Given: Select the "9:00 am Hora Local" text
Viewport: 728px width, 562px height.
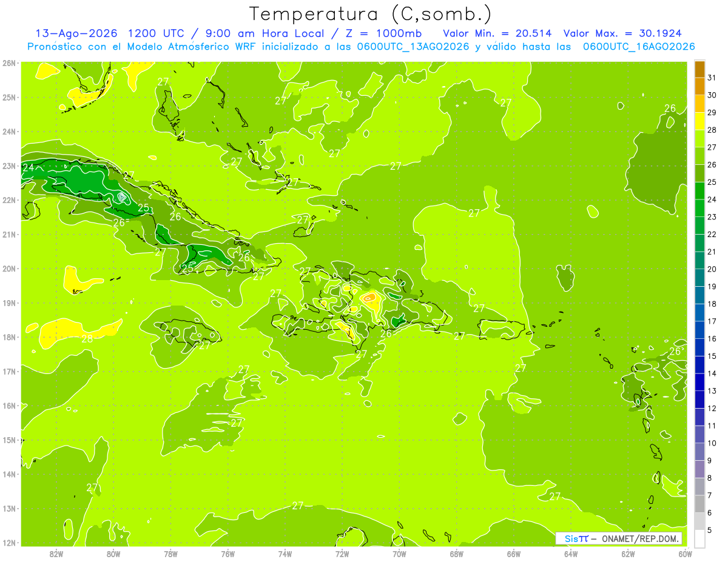Looking at the screenshot, I should (265, 33).
